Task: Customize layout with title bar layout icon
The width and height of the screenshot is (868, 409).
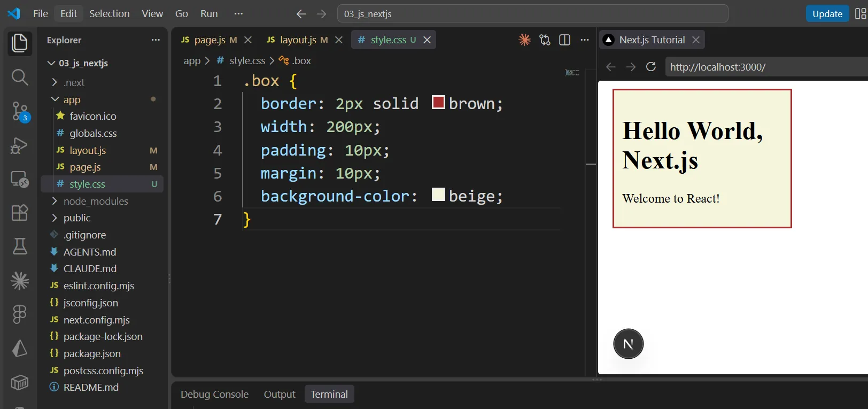Action: click(861, 14)
